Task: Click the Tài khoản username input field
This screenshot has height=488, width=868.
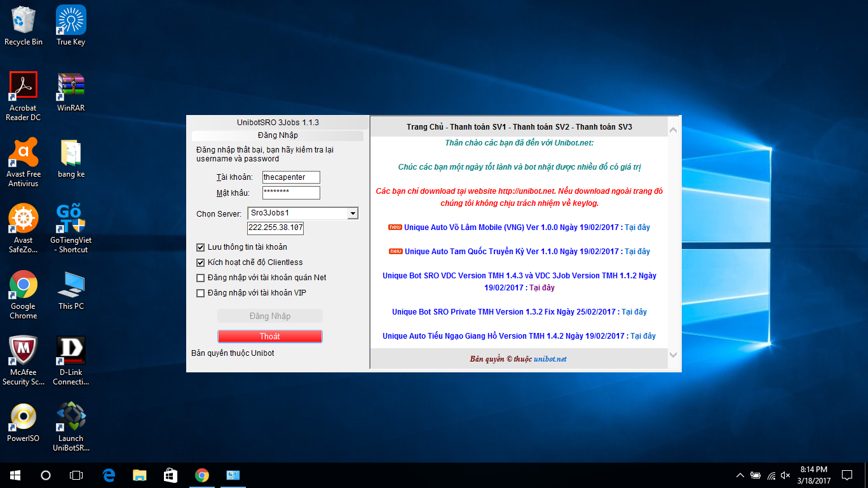Action: [x=291, y=177]
